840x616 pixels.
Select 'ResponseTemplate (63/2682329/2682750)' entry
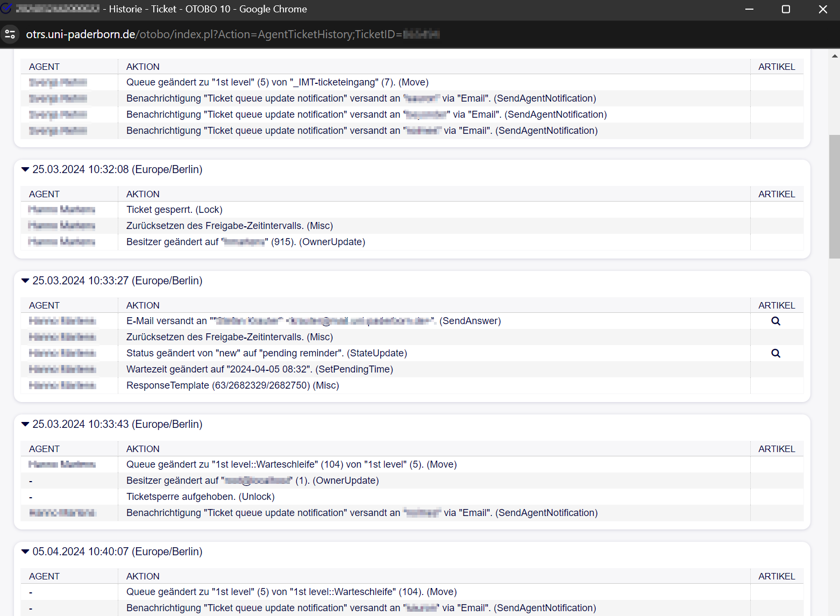click(232, 385)
